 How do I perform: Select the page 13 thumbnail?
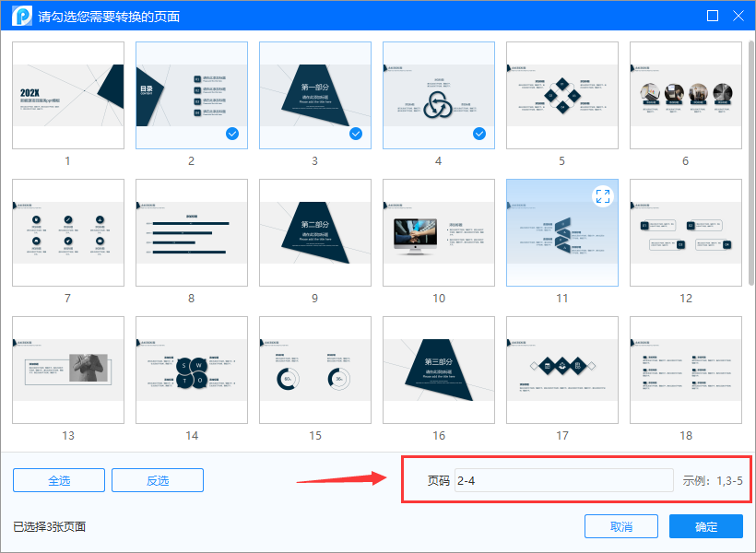pyautogui.click(x=68, y=370)
